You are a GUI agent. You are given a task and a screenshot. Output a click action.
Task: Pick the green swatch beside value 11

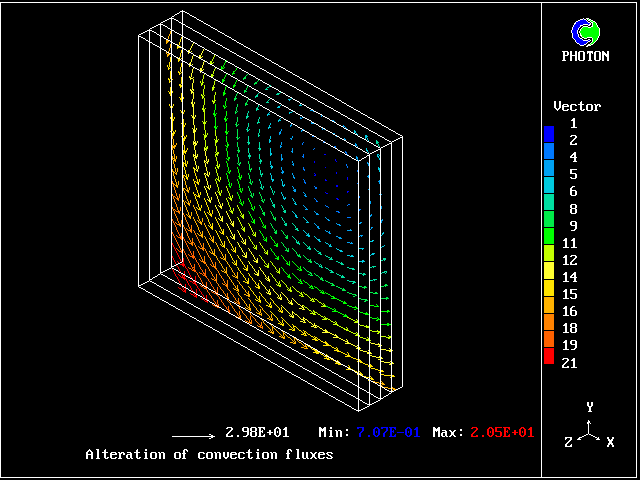pyautogui.click(x=548, y=242)
